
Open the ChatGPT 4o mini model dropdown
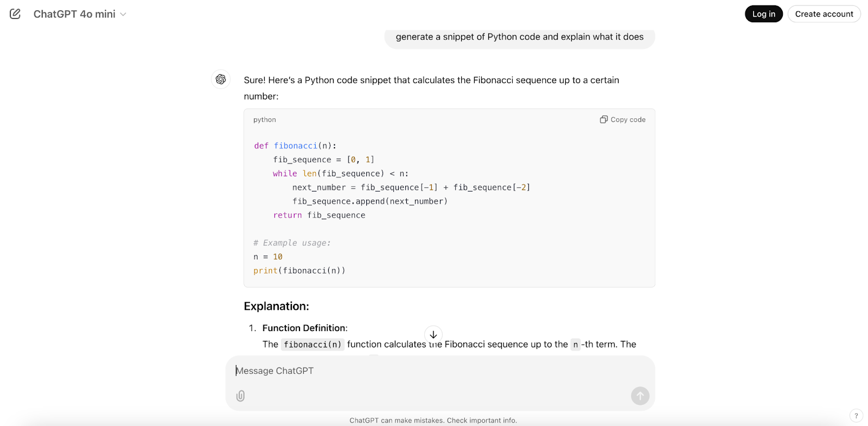click(80, 14)
